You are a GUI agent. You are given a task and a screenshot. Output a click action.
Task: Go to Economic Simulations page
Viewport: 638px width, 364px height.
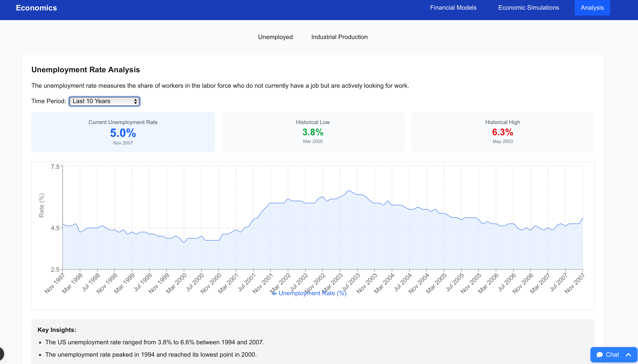528,8
